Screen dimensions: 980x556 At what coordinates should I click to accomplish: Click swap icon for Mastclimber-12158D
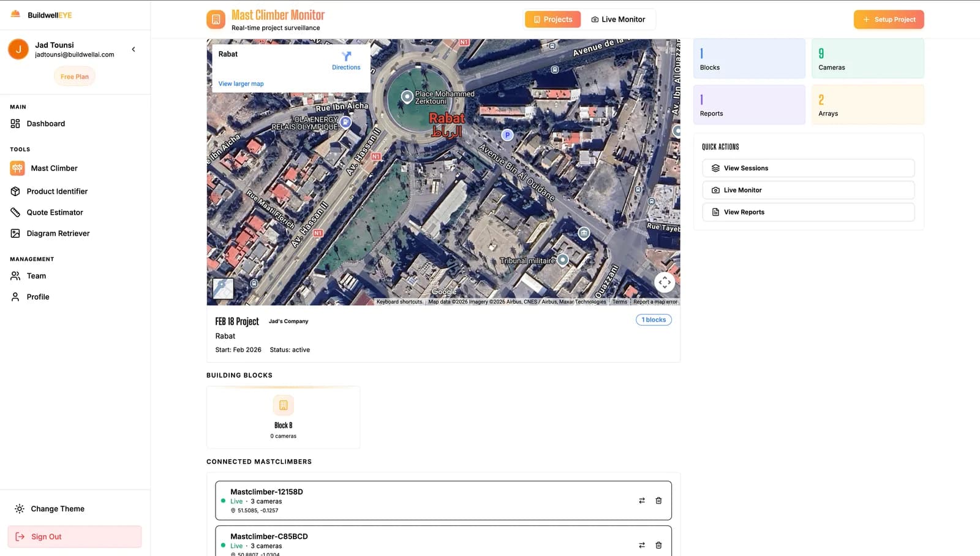(x=642, y=501)
